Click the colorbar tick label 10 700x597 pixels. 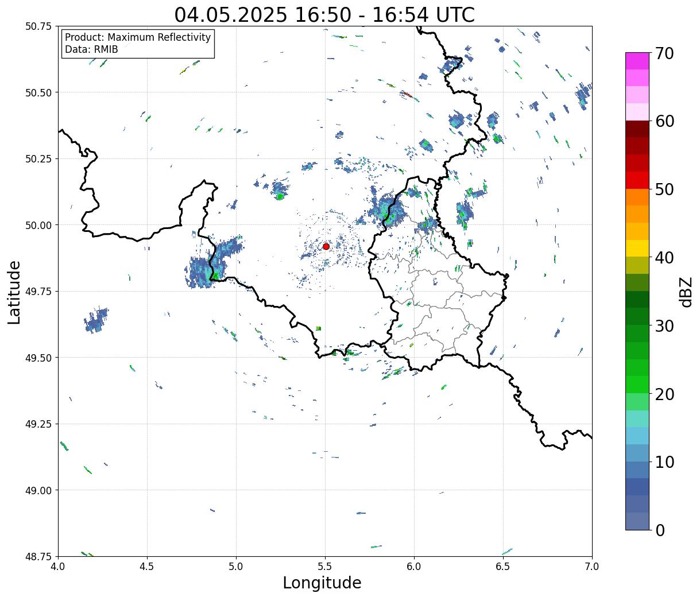point(664,462)
